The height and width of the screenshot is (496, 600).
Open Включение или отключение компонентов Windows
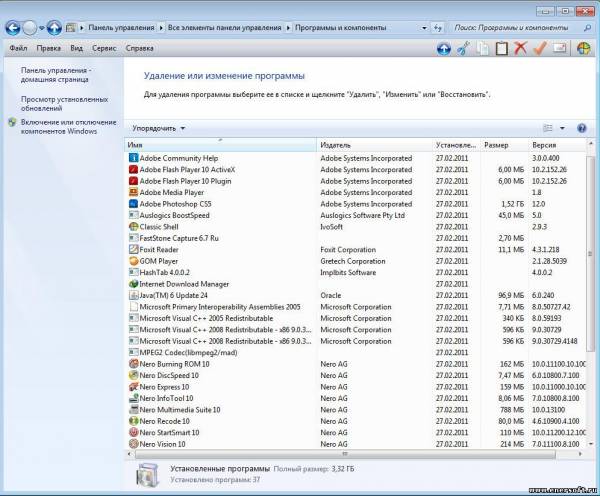(x=68, y=127)
